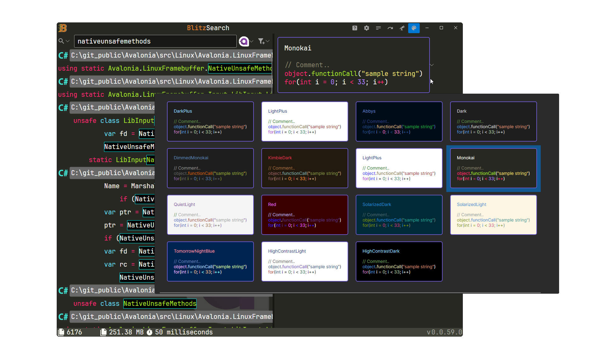Open settings via the gear icon
Screen dimensions: 608x364
click(366, 28)
